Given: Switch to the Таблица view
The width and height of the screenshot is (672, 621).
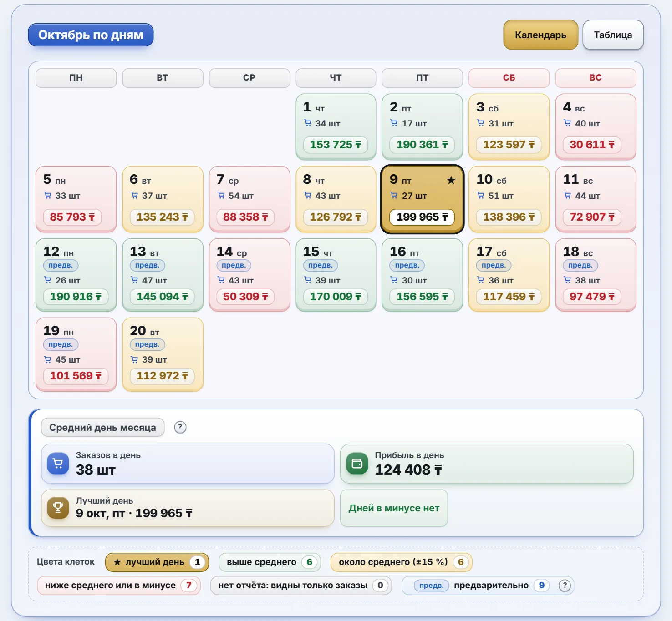Looking at the screenshot, I should 613,35.
